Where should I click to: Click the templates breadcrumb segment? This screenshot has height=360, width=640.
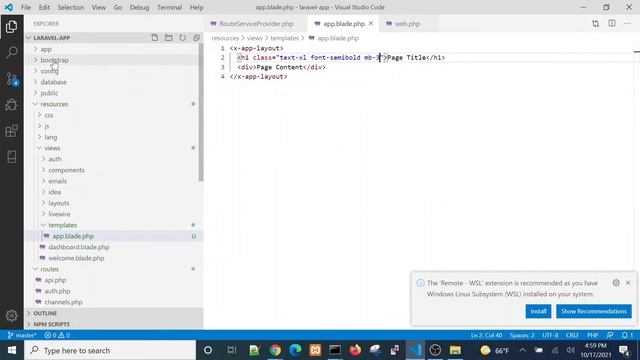pos(284,38)
